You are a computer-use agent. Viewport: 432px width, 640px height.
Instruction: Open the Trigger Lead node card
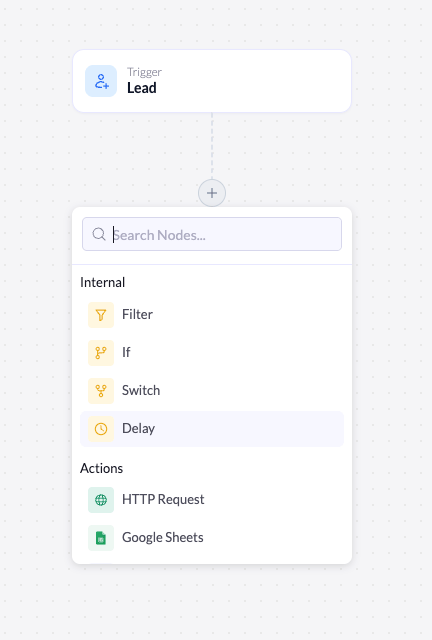tap(212, 81)
